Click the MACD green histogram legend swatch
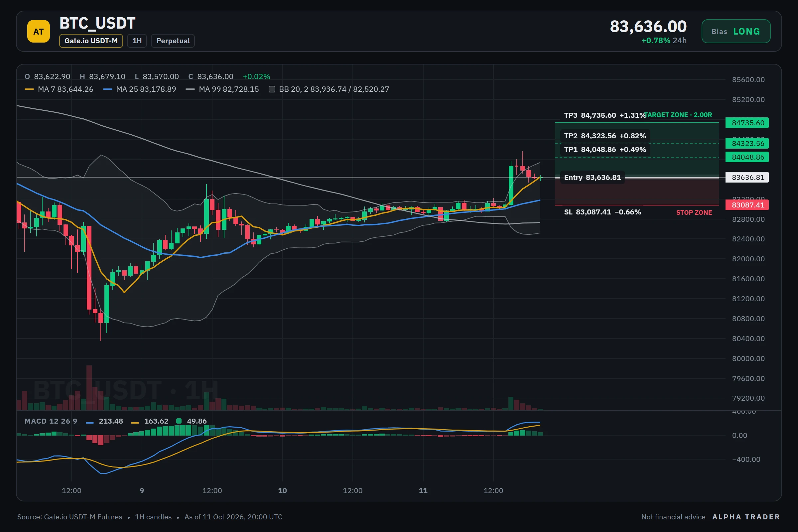 179,421
